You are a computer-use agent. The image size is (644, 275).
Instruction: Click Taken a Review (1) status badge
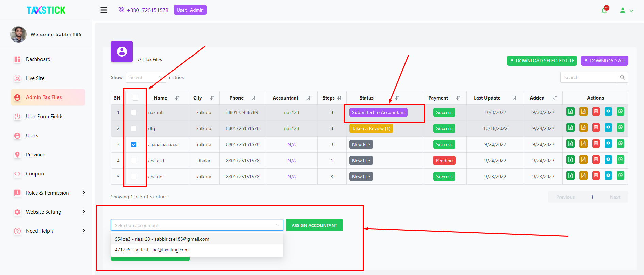pyautogui.click(x=371, y=128)
